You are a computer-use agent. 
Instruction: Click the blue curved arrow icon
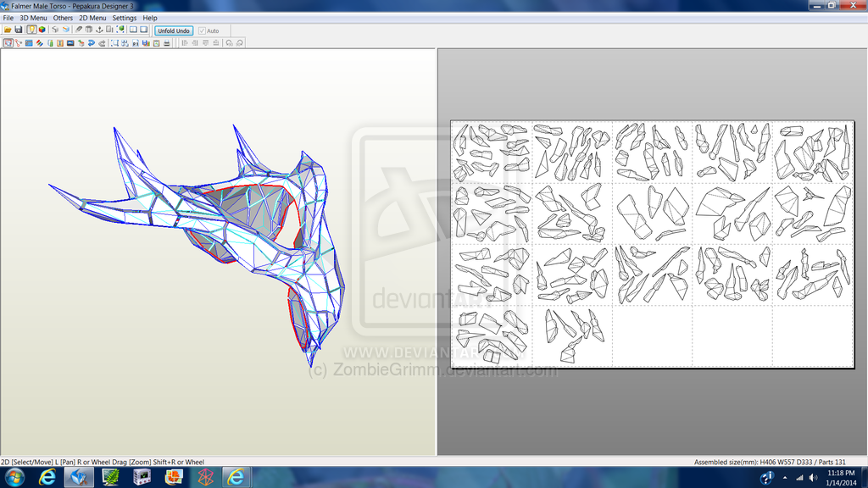[x=92, y=43]
